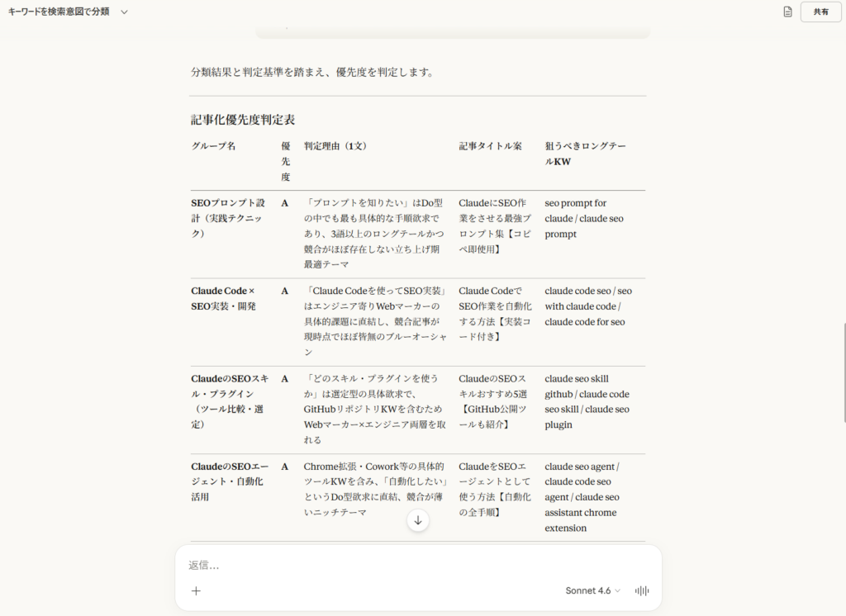Activate the voice dictation waveform icon

pos(642,590)
